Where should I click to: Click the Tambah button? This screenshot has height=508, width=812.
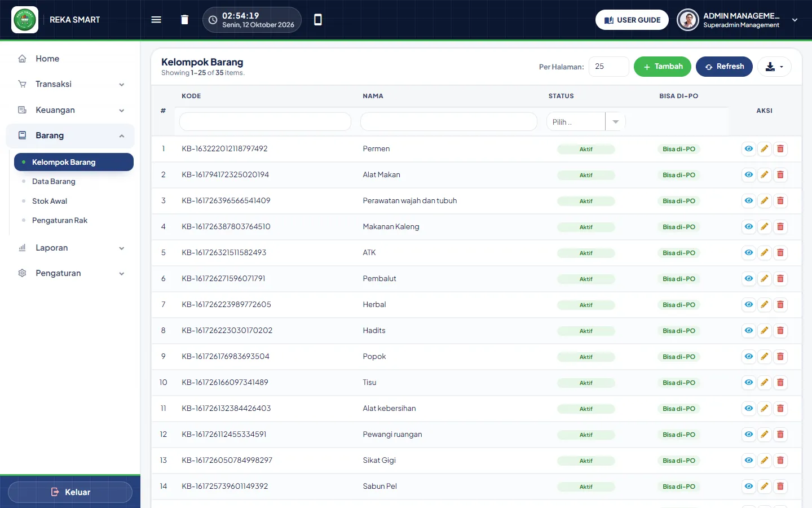click(x=663, y=67)
